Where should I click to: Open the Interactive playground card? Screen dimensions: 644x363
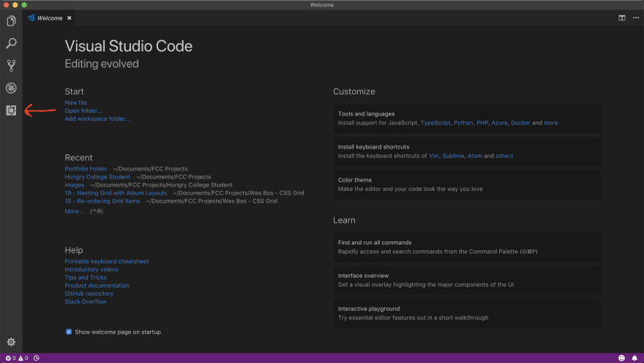467,313
